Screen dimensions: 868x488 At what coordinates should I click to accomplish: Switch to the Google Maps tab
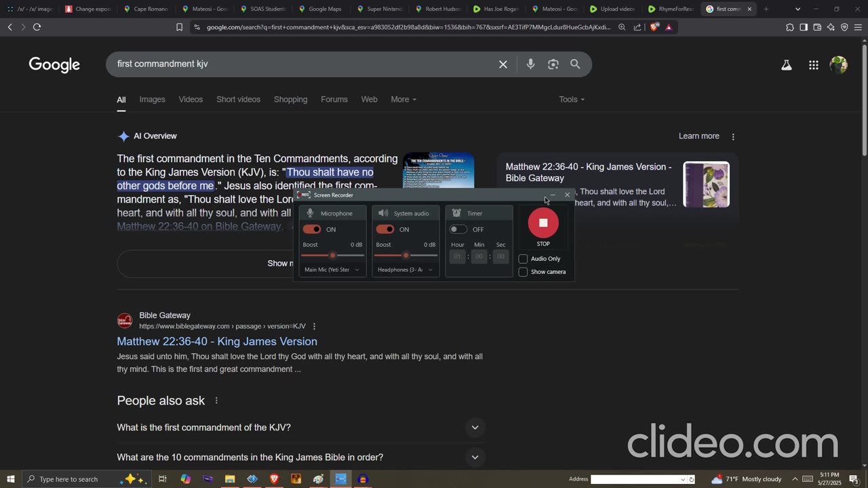pyautogui.click(x=319, y=9)
